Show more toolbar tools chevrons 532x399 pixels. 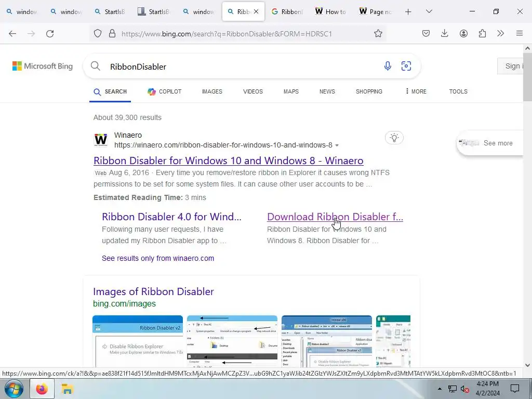pos(500,33)
